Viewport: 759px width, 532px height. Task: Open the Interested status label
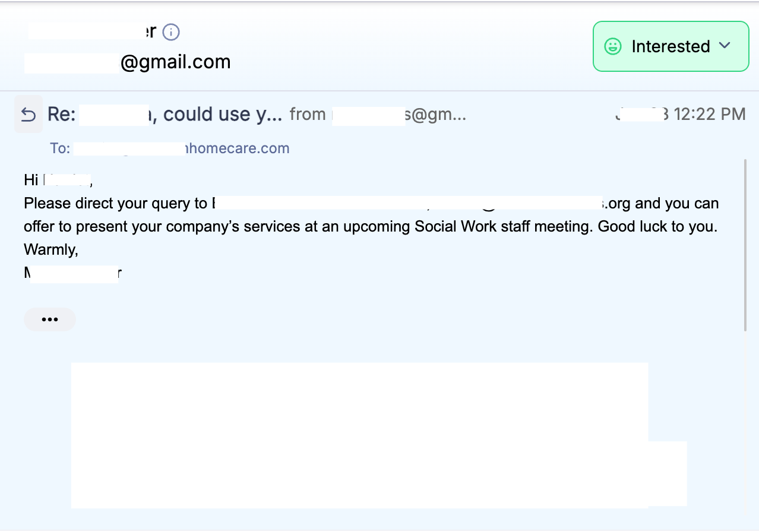point(671,46)
